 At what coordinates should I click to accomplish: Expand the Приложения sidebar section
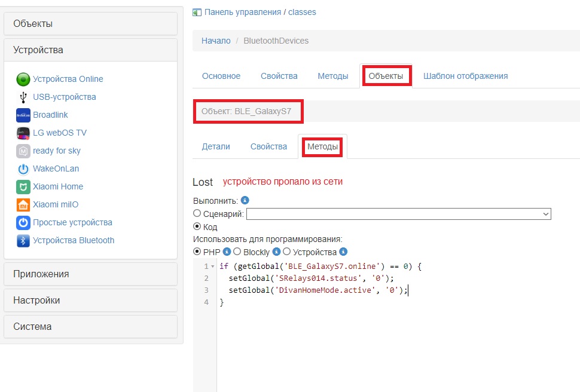(91, 274)
